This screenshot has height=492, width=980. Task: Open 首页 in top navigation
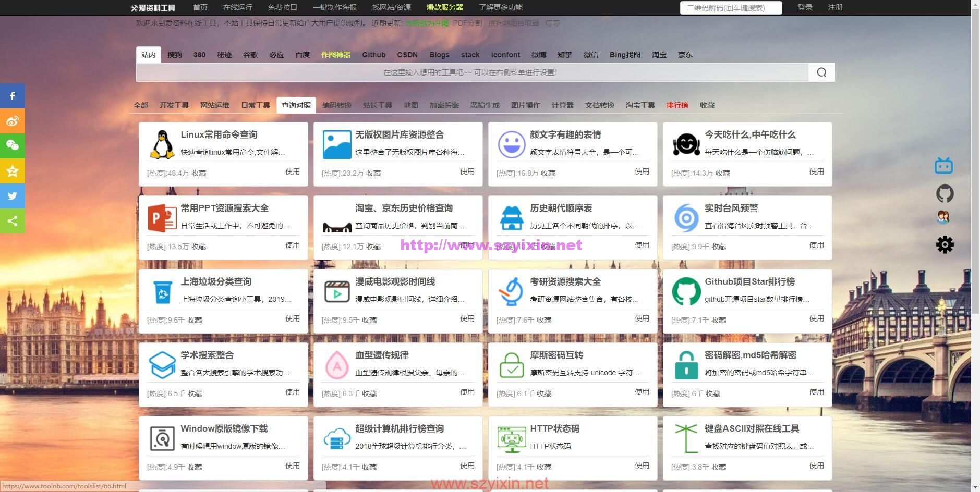click(200, 7)
